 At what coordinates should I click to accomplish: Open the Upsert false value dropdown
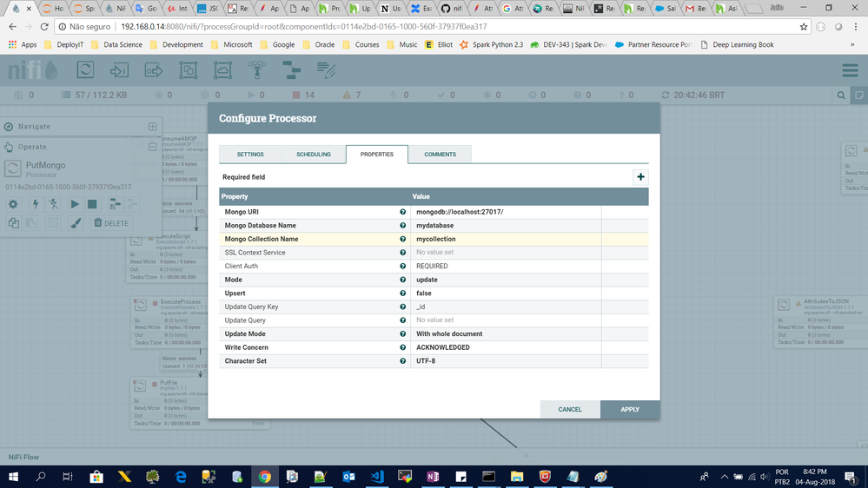click(506, 293)
